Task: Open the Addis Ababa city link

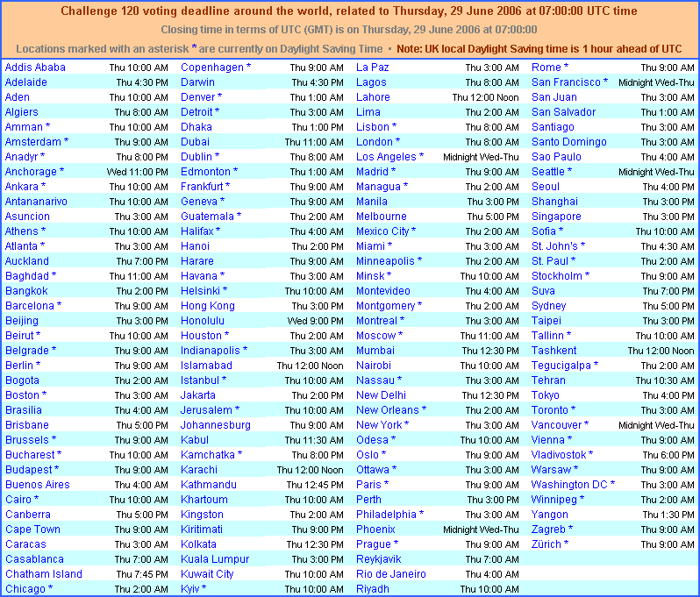Action: coord(35,68)
